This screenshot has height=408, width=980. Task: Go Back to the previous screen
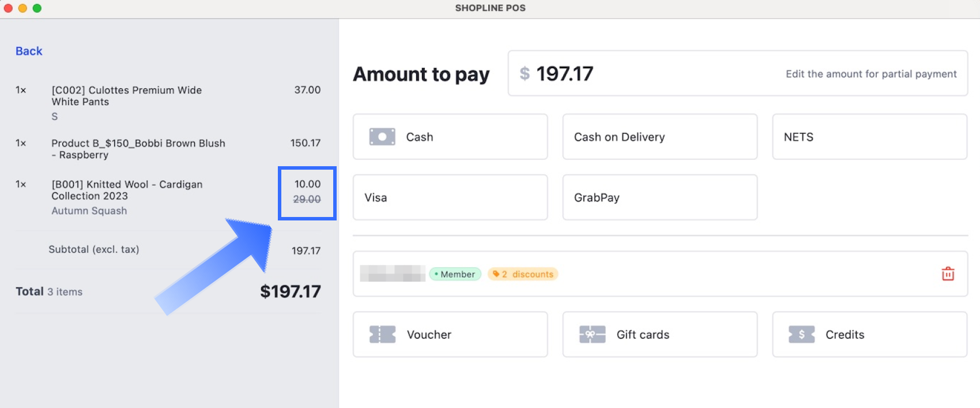[29, 51]
